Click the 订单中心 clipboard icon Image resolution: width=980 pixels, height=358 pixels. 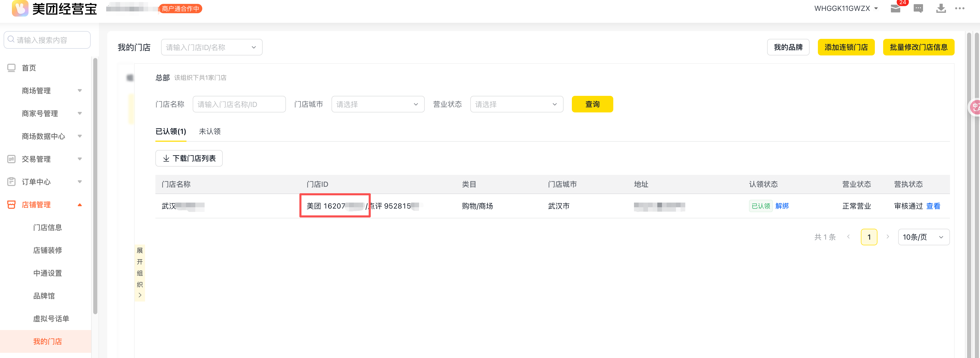[x=11, y=182]
